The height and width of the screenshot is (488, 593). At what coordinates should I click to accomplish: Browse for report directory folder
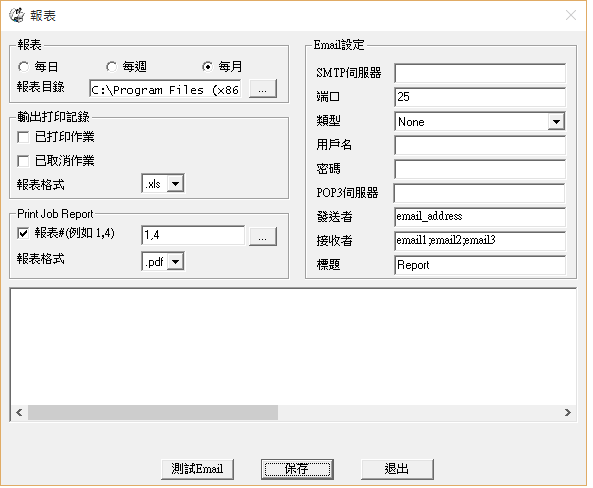point(263,89)
